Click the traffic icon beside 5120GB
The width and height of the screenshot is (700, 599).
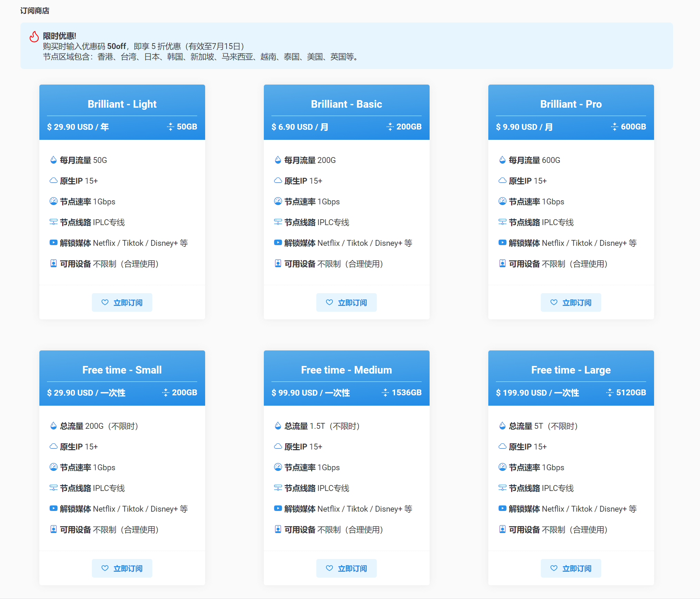tap(610, 393)
